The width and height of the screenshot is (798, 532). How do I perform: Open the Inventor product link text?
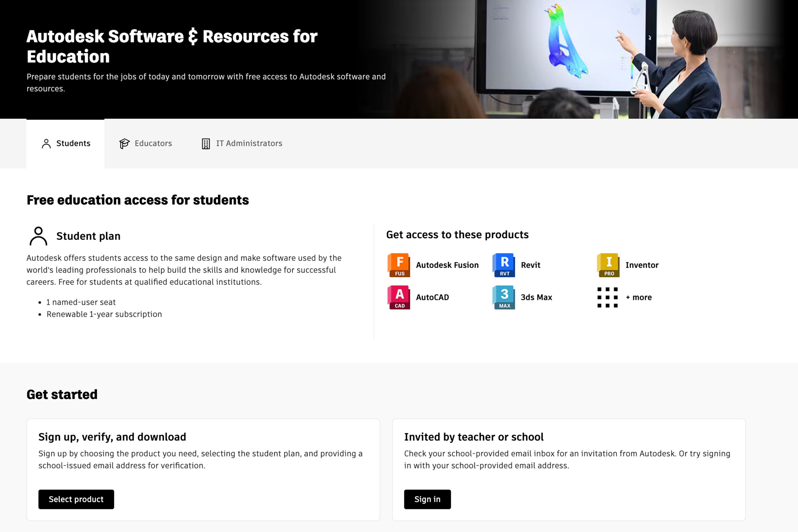(x=642, y=265)
